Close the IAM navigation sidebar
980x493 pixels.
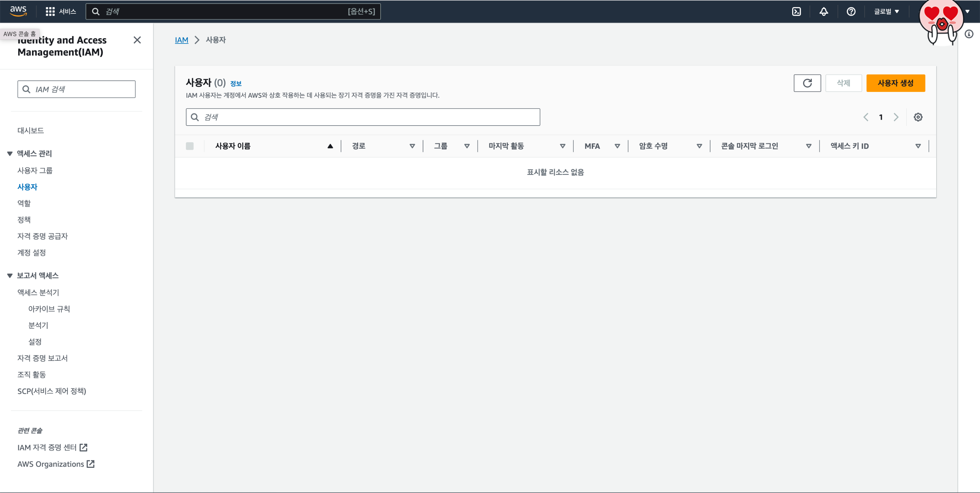pos(137,40)
